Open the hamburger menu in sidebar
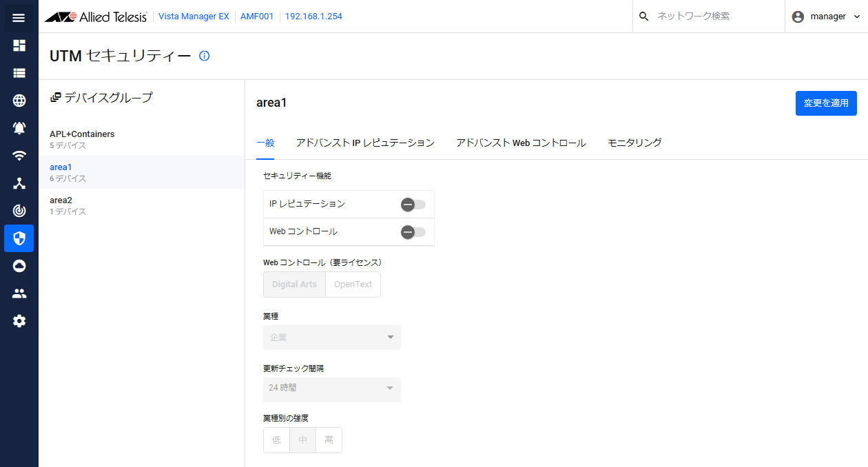Image resolution: width=868 pixels, height=467 pixels. (x=19, y=17)
